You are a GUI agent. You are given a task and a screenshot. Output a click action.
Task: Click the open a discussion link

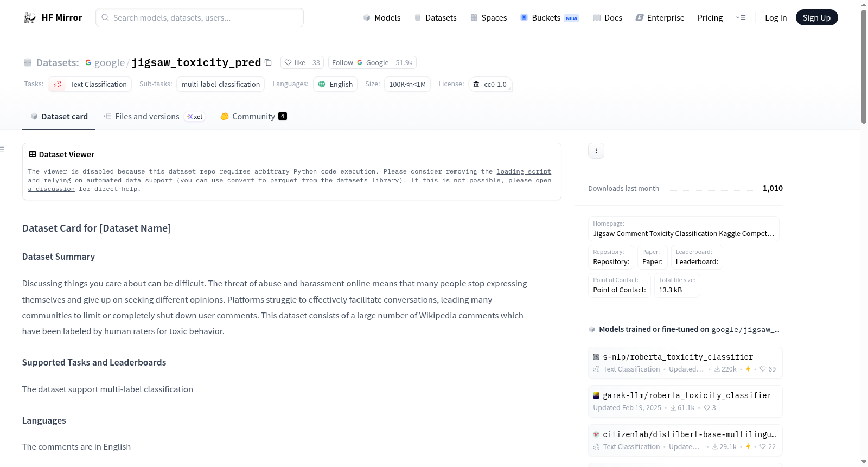(x=544, y=180)
